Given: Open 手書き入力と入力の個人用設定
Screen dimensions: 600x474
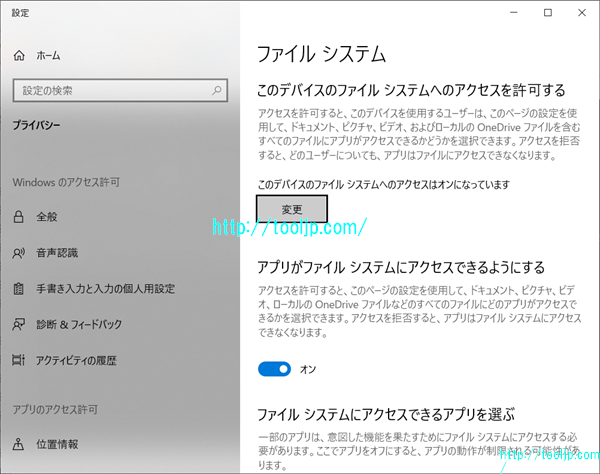Looking at the screenshot, I should (106, 288).
